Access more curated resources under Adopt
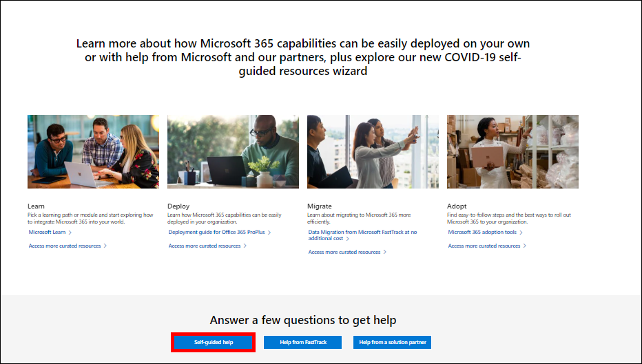This screenshot has height=364, width=642. click(487, 246)
